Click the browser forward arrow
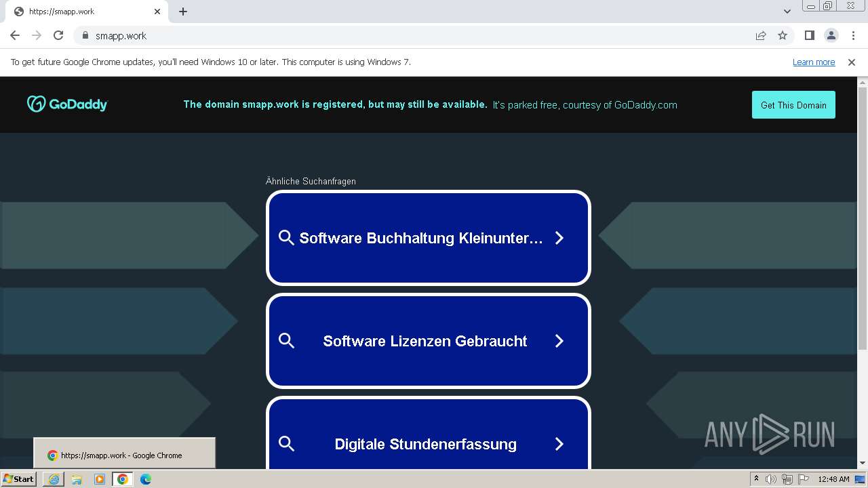868x488 pixels. tap(37, 35)
